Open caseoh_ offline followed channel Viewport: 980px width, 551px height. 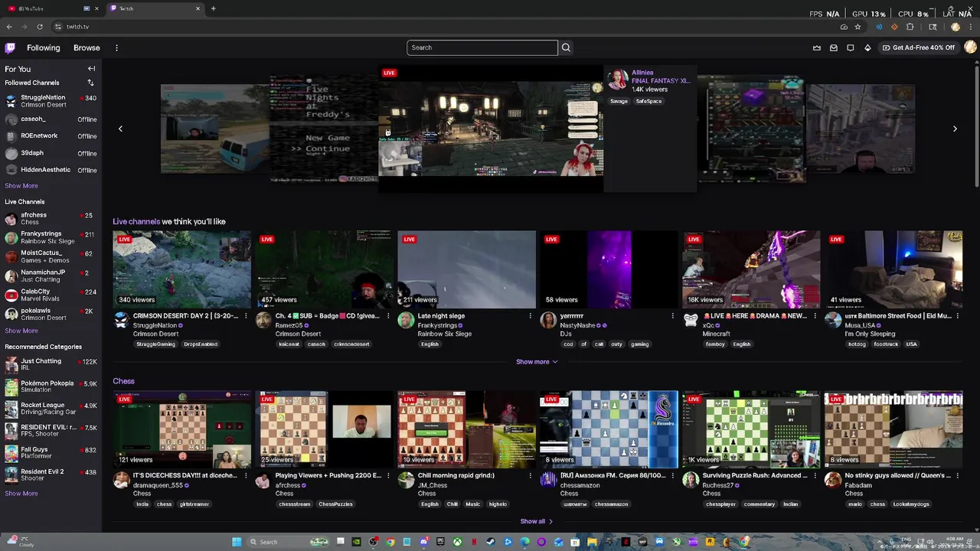coord(51,119)
